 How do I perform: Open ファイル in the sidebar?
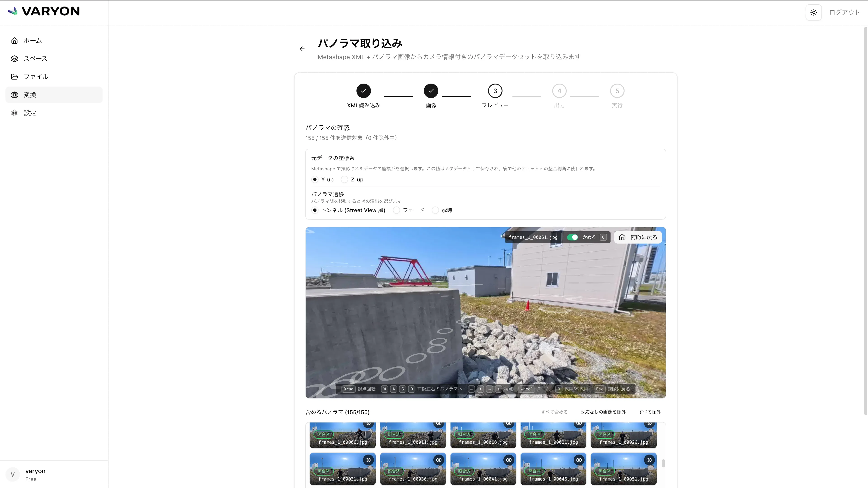point(54,77)
